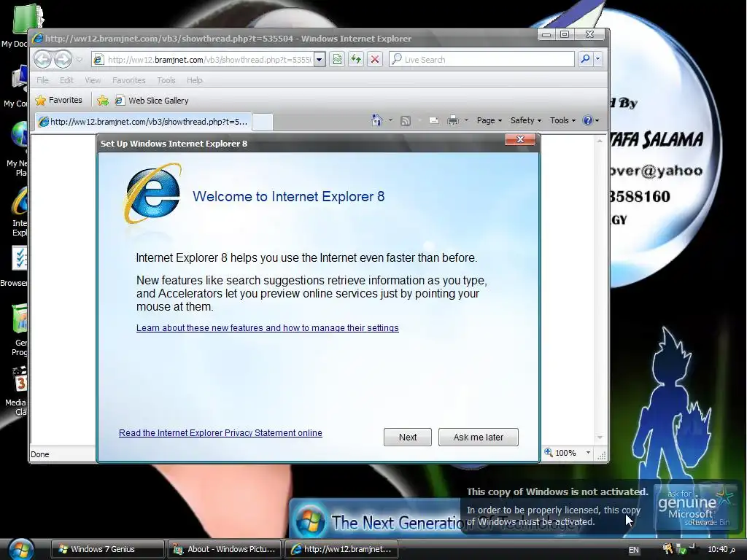Click the Ask me later button

click(x=479, y=437)
